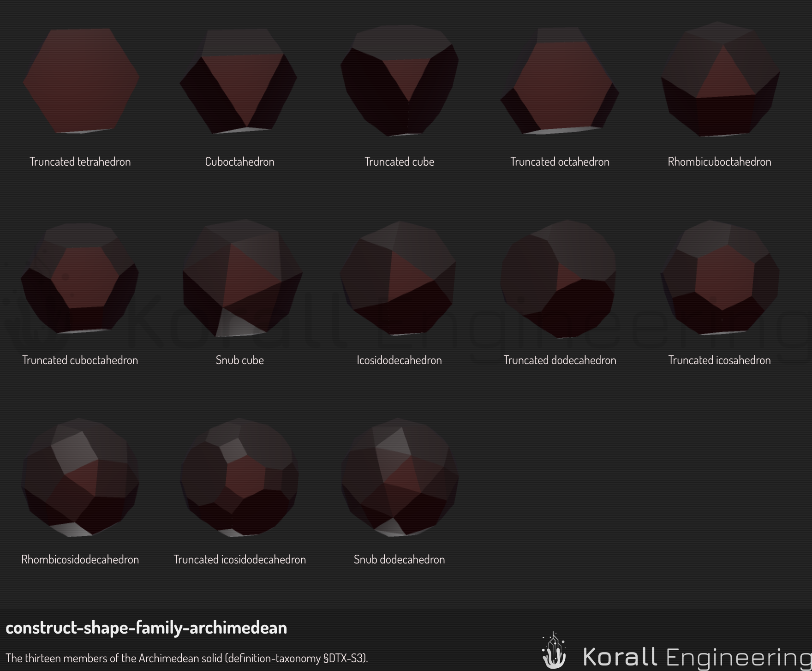Select the Truncated dodecahedron shape render
This screenshot has height=671, width=812.
pyautogui.click(x=558, y=279)
